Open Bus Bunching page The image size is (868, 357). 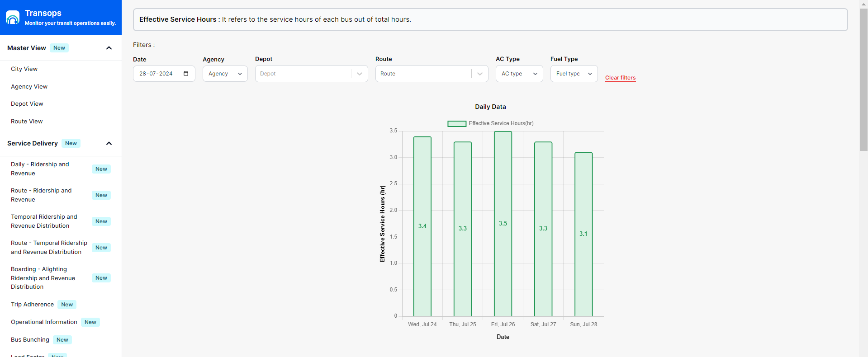(30, 340)
